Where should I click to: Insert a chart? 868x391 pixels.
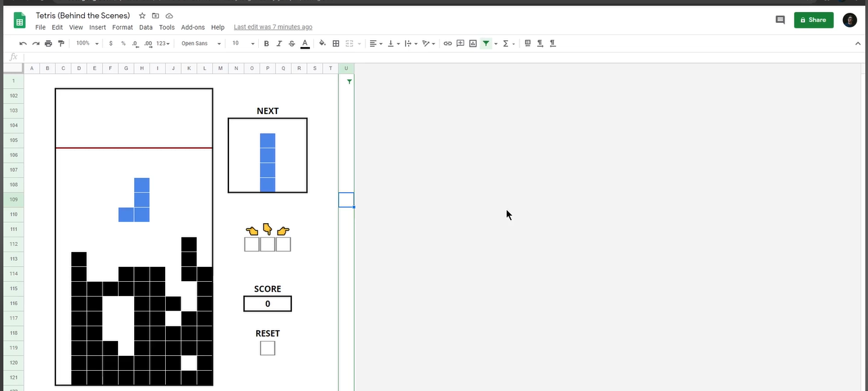click(473, 43)
